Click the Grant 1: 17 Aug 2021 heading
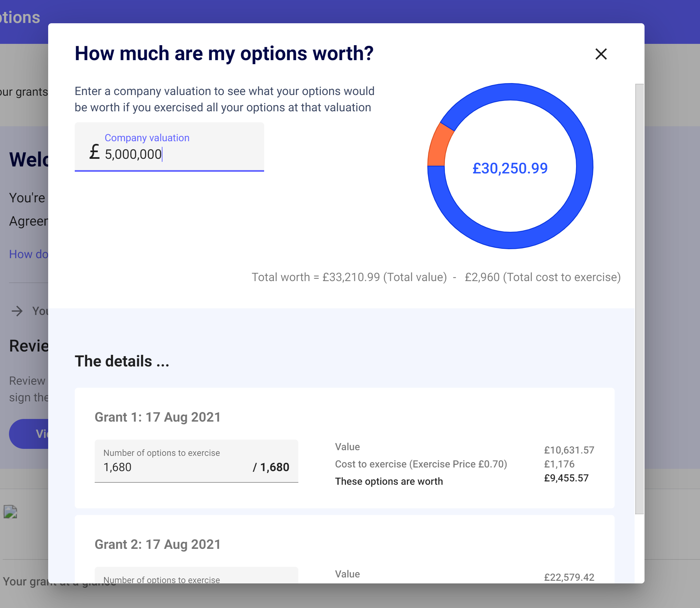The width and height of the screenshot is (700, 608). point(157,417)
